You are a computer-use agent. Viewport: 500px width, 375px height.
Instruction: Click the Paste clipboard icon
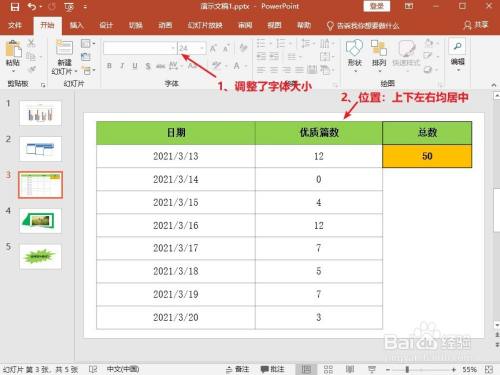coord(13,49)
